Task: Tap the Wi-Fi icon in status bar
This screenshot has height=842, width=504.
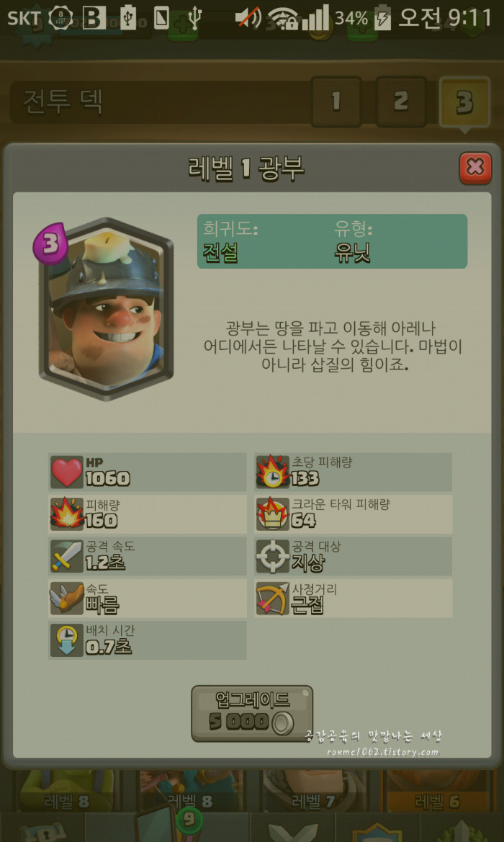Action: [x=282, y=18]
